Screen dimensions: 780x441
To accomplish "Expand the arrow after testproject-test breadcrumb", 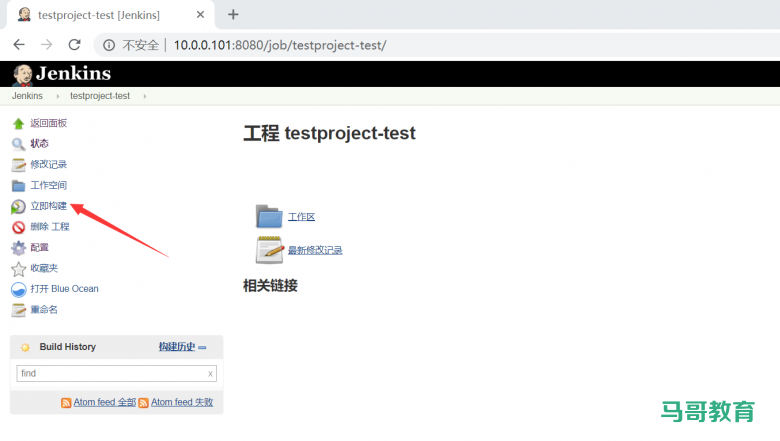I will 145,96.
